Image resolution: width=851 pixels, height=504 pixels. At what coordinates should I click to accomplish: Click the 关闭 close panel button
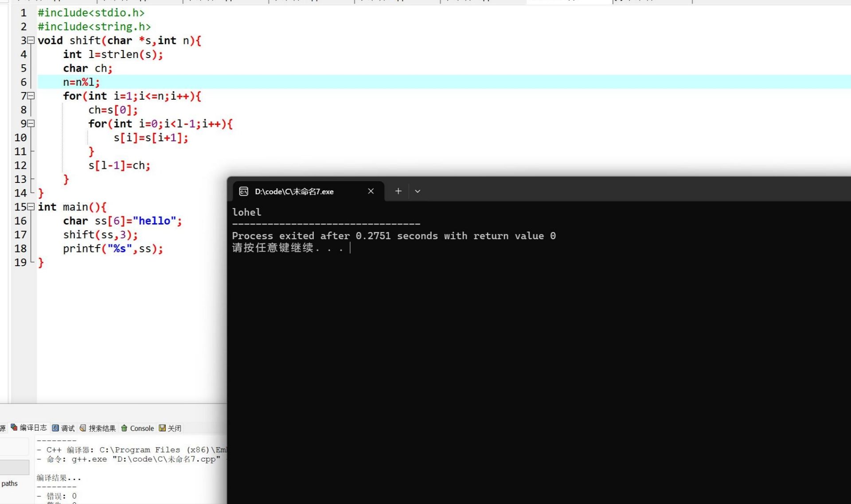(174, 428)
